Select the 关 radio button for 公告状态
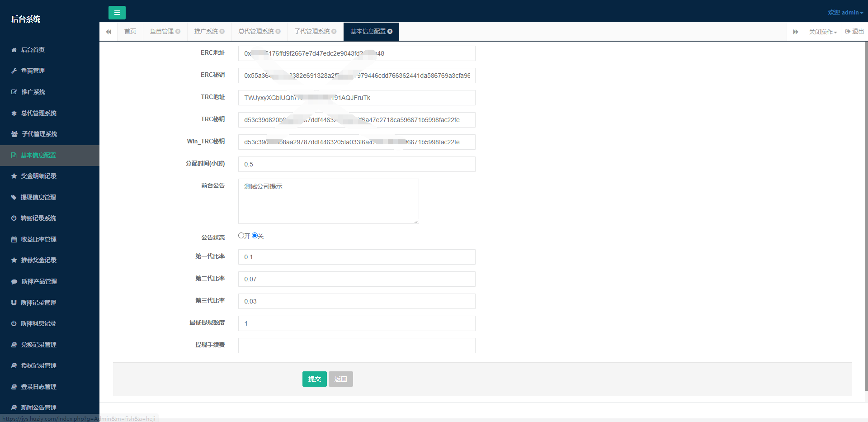This screenshot has width=868, height=422. pos(255,236)
